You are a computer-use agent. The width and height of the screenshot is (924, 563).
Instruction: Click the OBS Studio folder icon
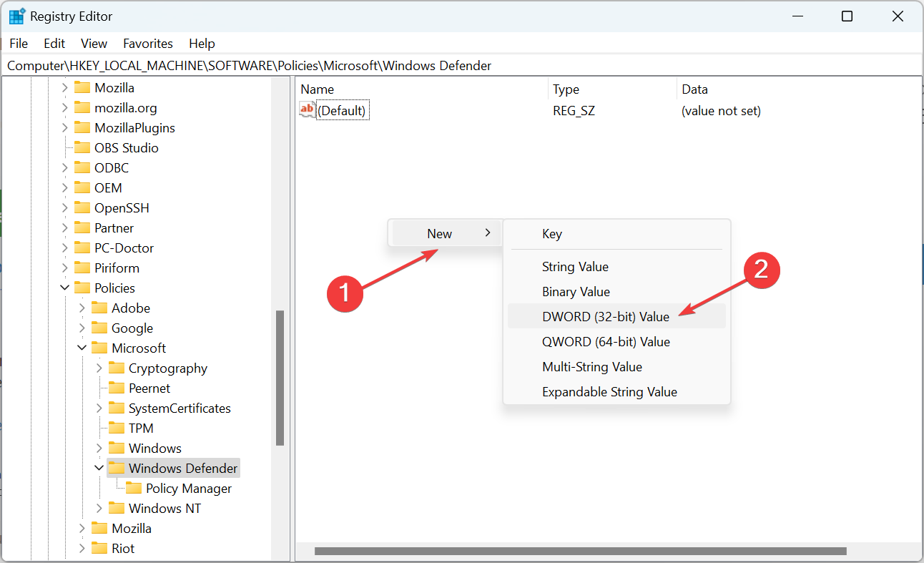[82, 147]
